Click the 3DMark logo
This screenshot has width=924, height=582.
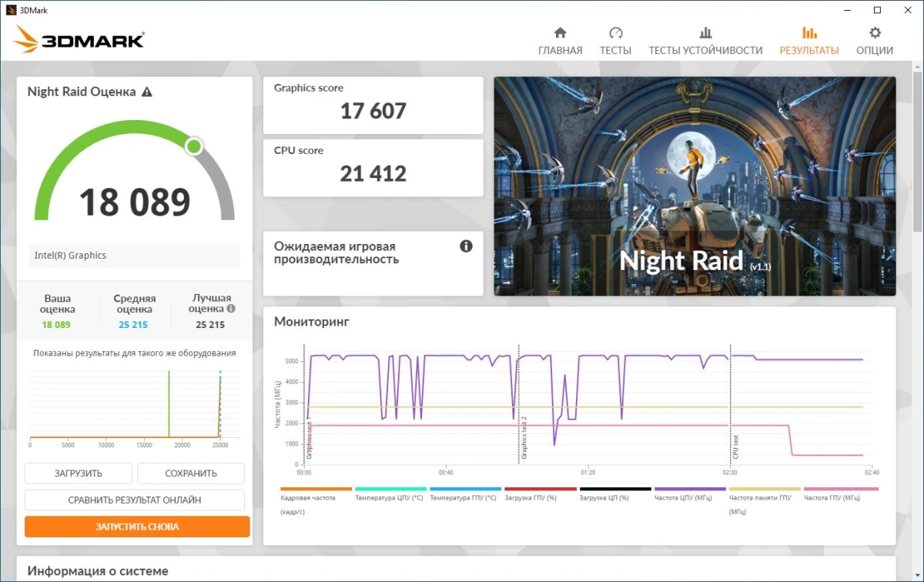point(79,40)
